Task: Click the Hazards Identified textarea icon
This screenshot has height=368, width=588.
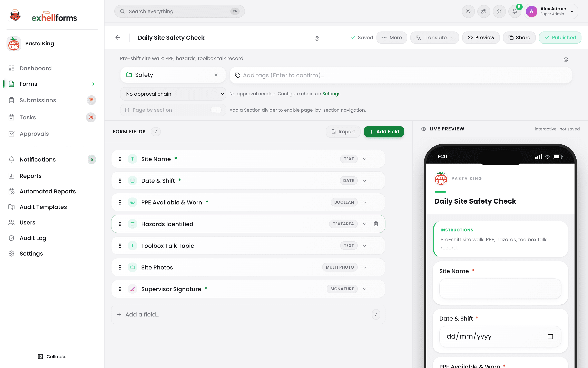Action: [x=133, y=224]
